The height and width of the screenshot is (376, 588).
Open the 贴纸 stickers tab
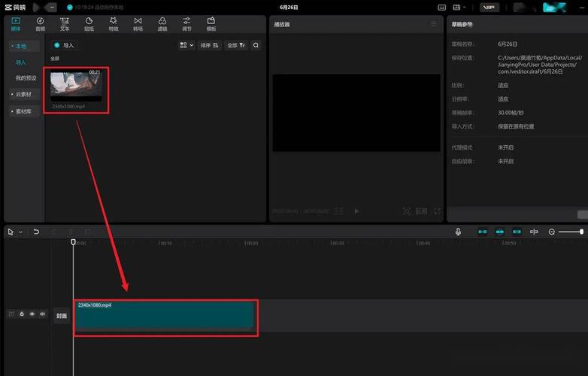89,24
